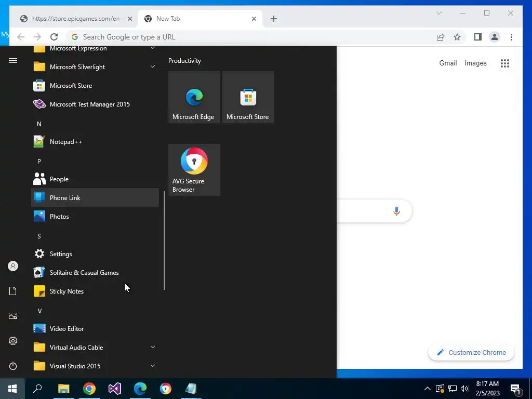Open Chrome tab search dropdown arrow
Viewport: 532px width, 399px height.
(x=439, y=13)
